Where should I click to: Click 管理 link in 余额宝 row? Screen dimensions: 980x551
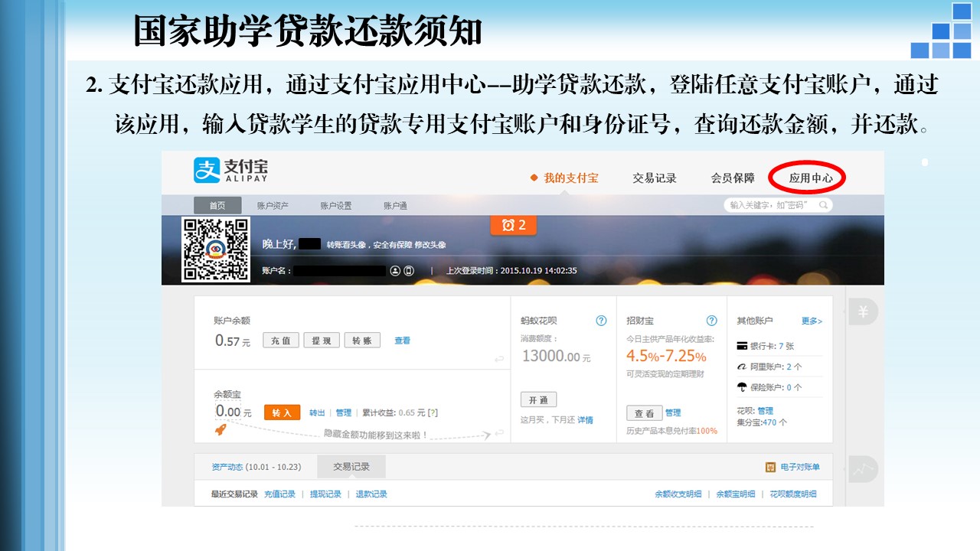(343, 412)
